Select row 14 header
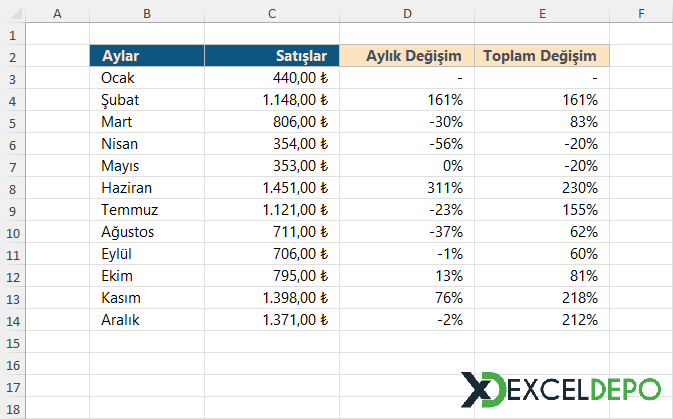673x419 pixels. [11, 320]
